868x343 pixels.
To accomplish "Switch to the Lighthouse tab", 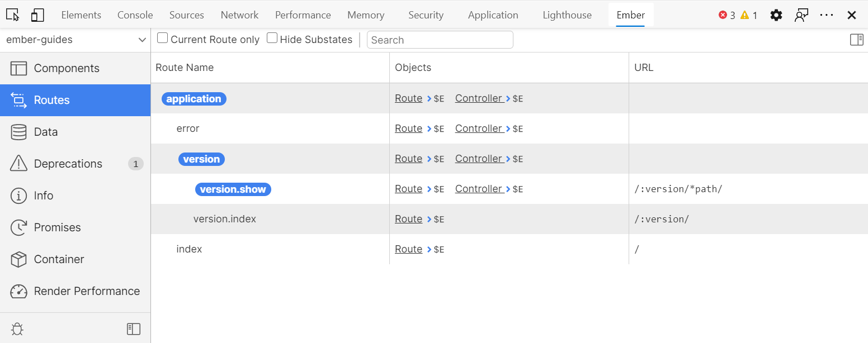I will tap(567, 15).
